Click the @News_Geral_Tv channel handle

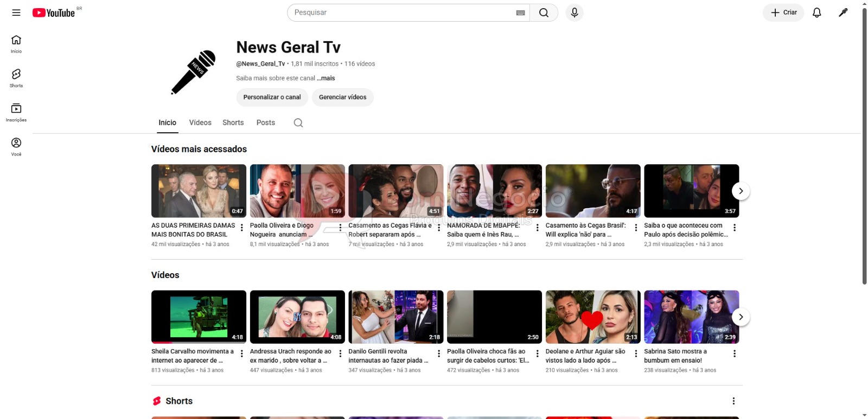(260, 64)
